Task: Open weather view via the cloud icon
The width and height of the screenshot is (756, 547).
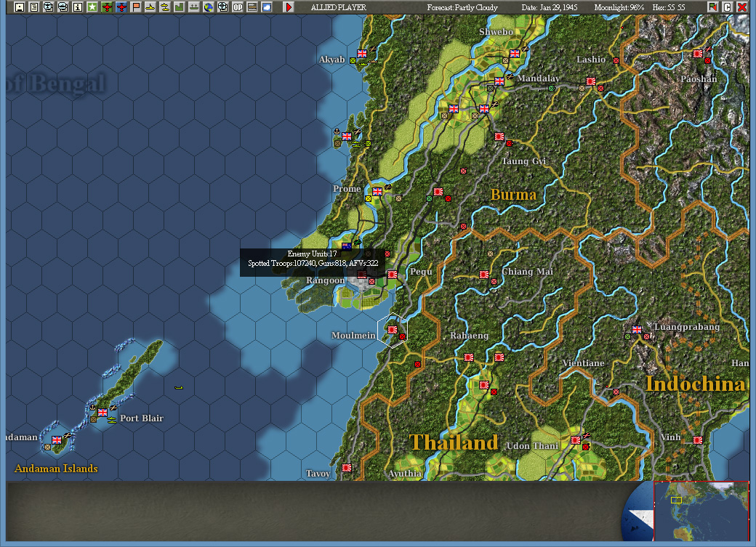Action: (x=265, y=7)
